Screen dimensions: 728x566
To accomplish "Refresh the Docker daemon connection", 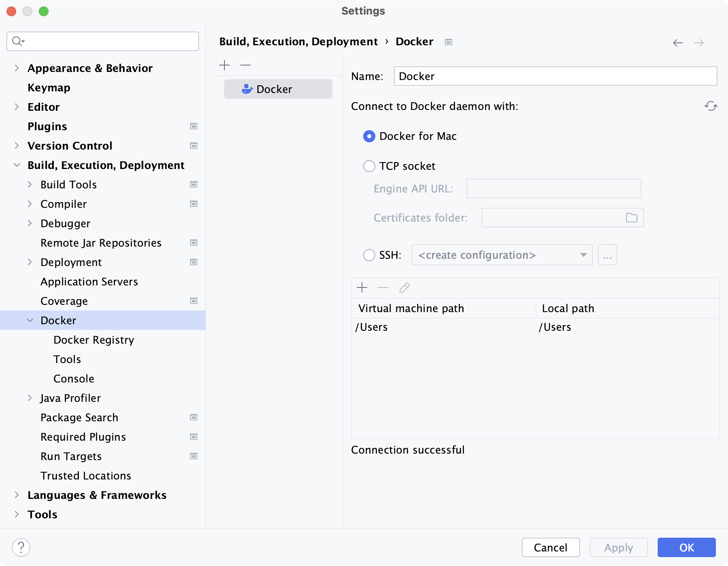I will (x=711, y=106).
